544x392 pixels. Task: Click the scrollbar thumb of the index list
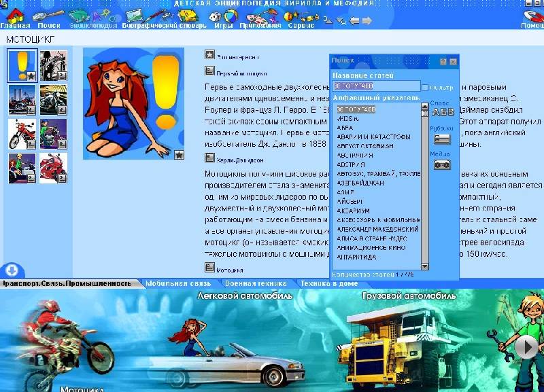coord(424,113)
